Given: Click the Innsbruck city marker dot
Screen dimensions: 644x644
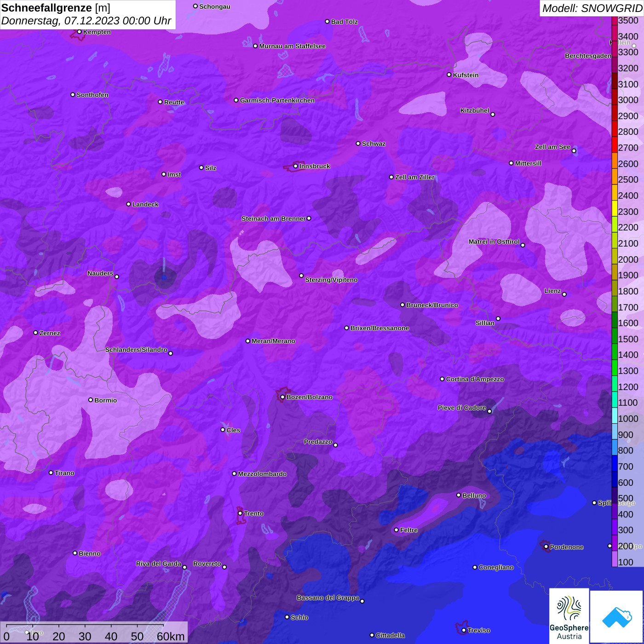Looking at the screenshot, I should pyautogui.click(x=295, y=166).
